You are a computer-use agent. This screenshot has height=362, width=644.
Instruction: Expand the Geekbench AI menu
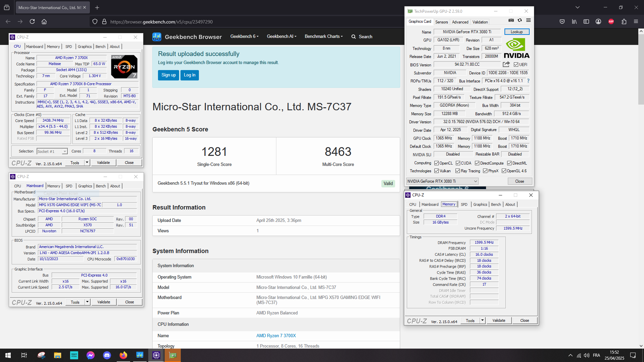(281, 37)
